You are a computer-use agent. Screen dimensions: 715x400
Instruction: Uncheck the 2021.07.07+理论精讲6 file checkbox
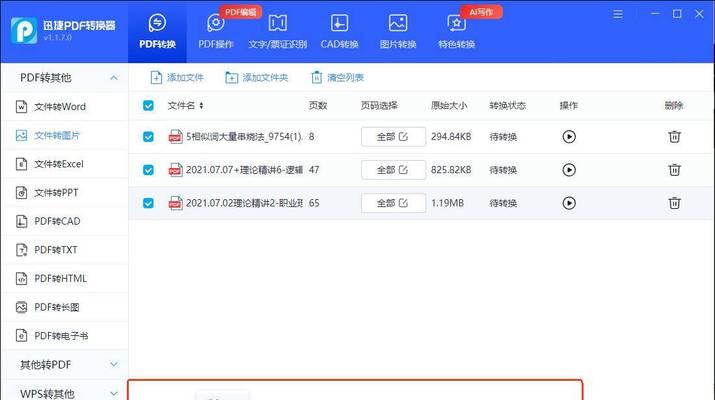pyautogui.click(x=148, y=170)
